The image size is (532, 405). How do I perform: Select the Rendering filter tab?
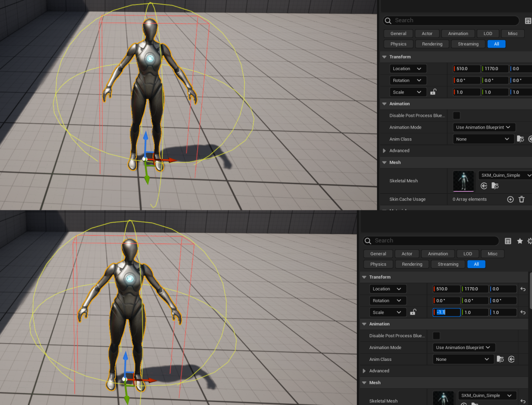pyautogui.click(x=432, y=44)
